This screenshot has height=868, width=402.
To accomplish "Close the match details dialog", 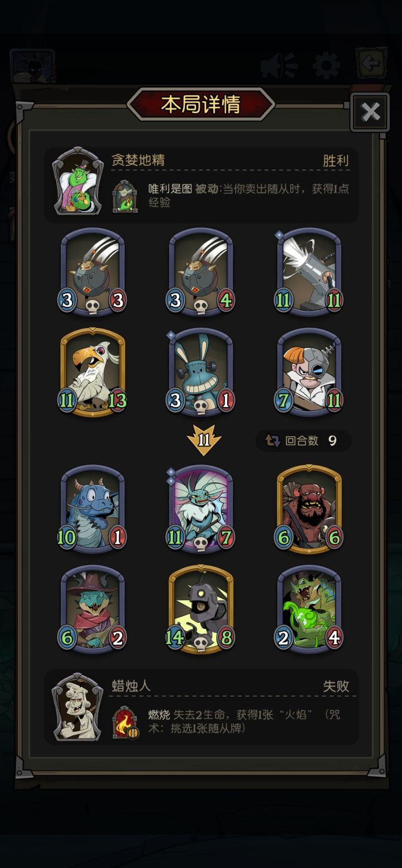I will [x=370, y=112].
